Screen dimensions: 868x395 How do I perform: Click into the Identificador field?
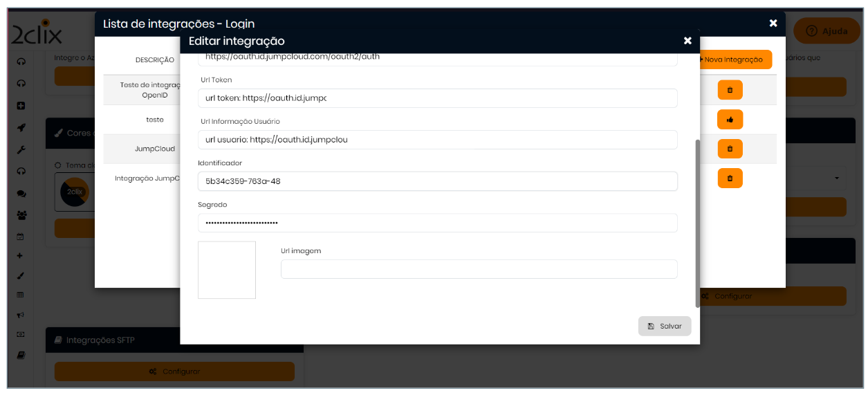tap(437, 181)
